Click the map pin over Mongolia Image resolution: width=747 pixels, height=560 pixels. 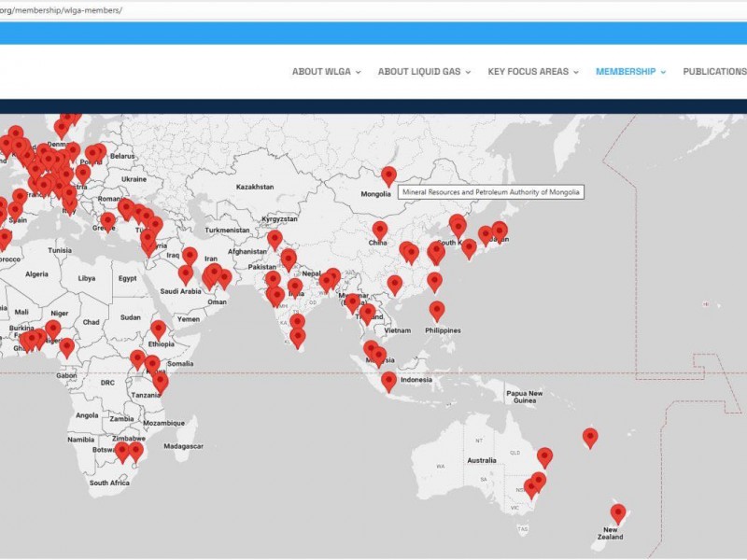[x=388, y=175]
